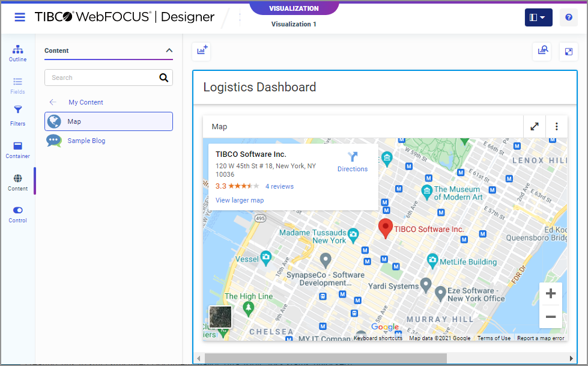Open the Fields sidebar panel
Image resolution: width=588 pixels, height=366 pixels.
tap(17, 86)
